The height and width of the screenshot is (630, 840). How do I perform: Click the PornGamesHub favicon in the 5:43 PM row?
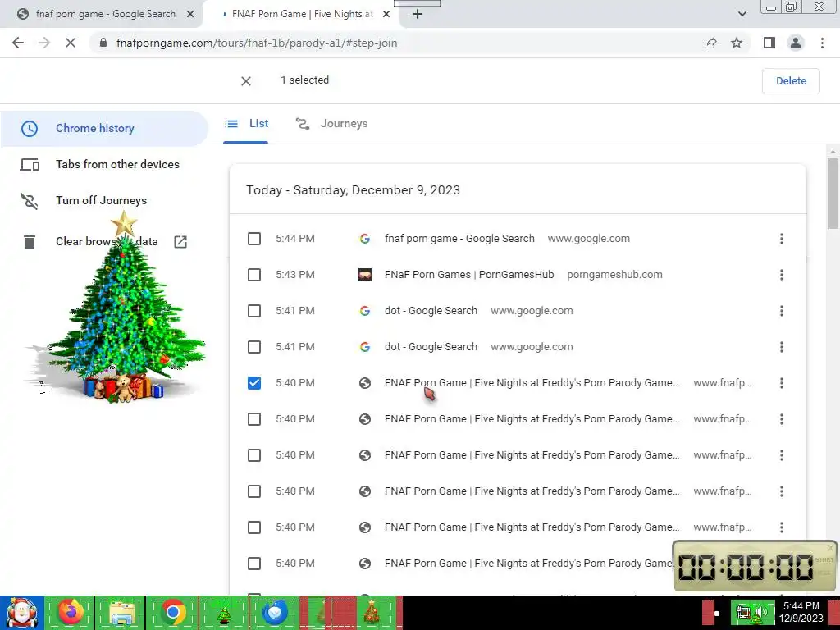click(365, 275)
